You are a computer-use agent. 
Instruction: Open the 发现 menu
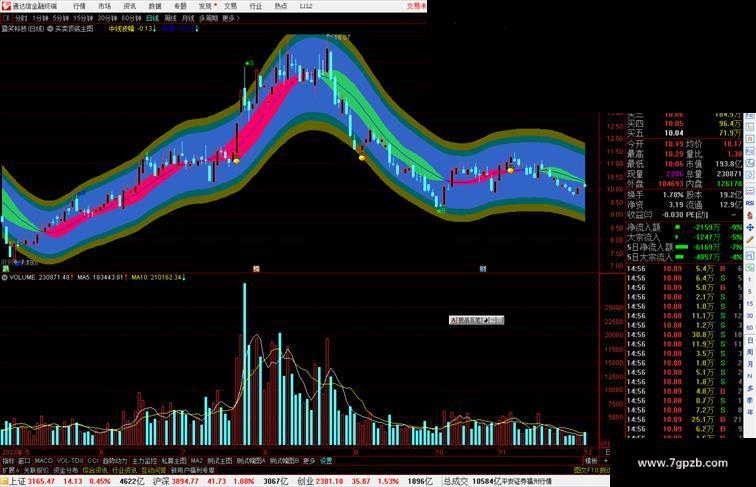point(205,6)
